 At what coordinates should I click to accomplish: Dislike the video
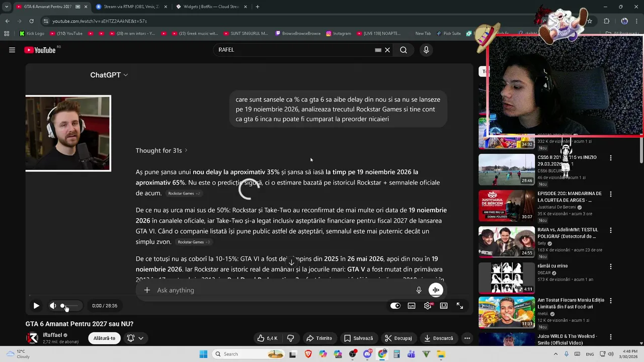click(290, 338)
